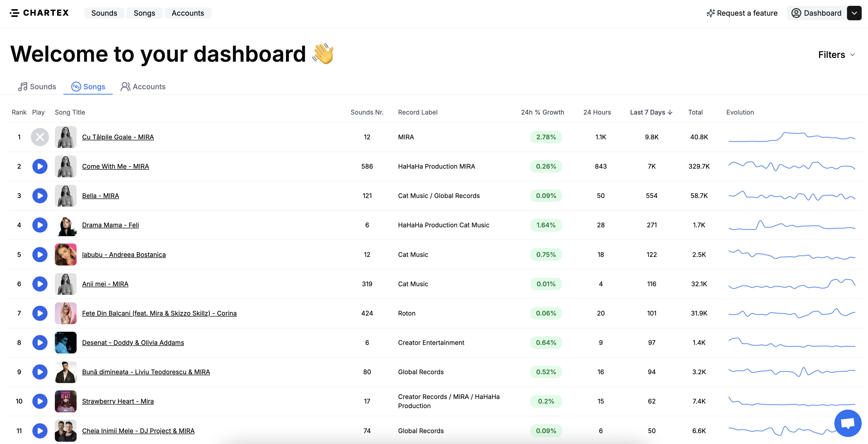Open the chat support bubble

click(848, 423)
